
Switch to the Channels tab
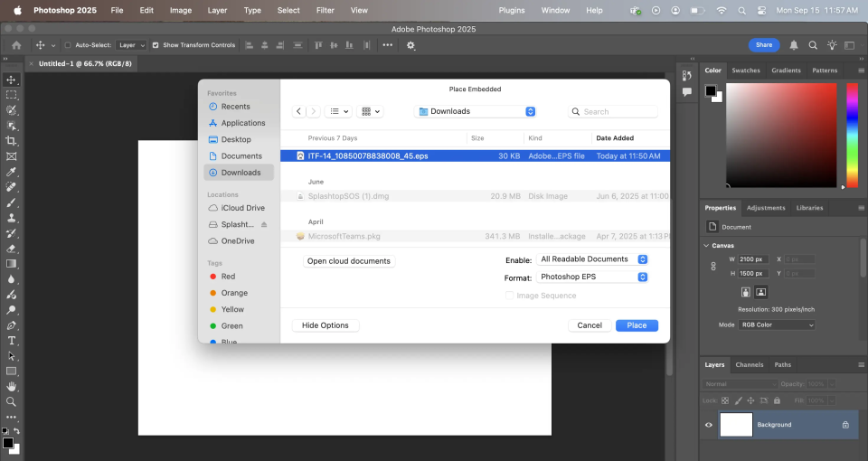point(749,364)
